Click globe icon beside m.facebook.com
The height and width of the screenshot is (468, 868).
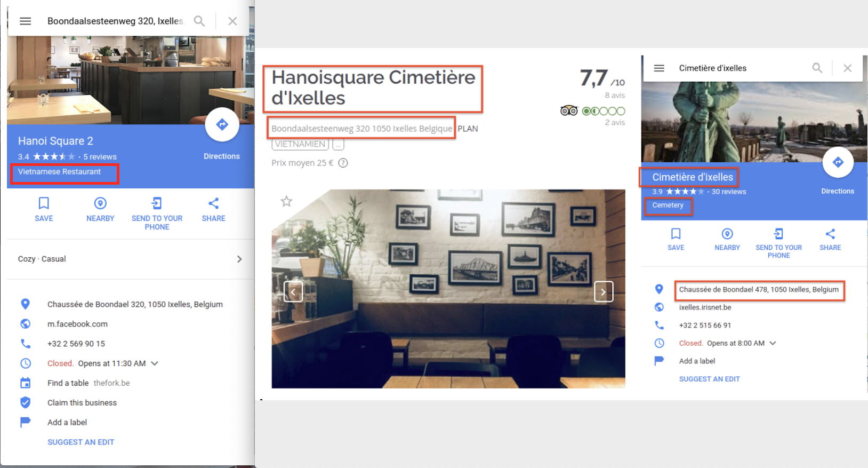coord(25,324)
